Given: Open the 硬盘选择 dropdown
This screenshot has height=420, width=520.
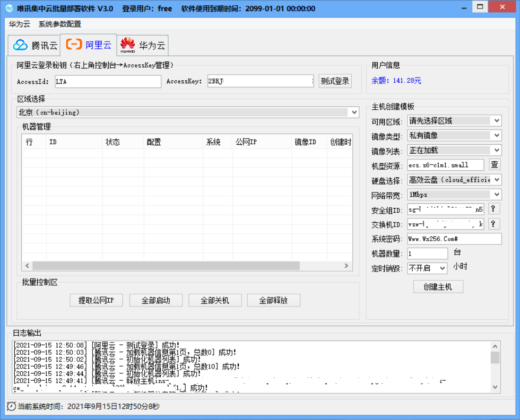Looking at the screenshot, I should [x=454, y=180].
